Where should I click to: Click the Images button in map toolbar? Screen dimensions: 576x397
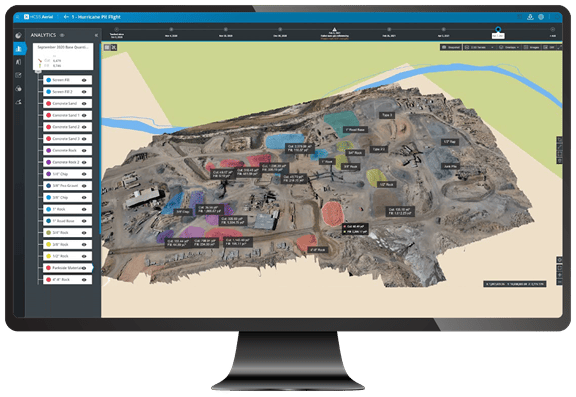[531, 47]
